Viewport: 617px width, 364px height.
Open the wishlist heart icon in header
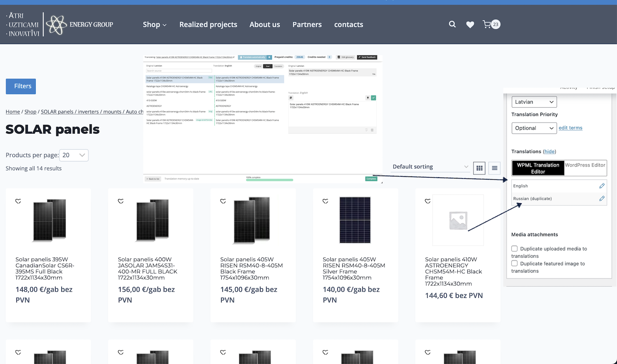470,25
